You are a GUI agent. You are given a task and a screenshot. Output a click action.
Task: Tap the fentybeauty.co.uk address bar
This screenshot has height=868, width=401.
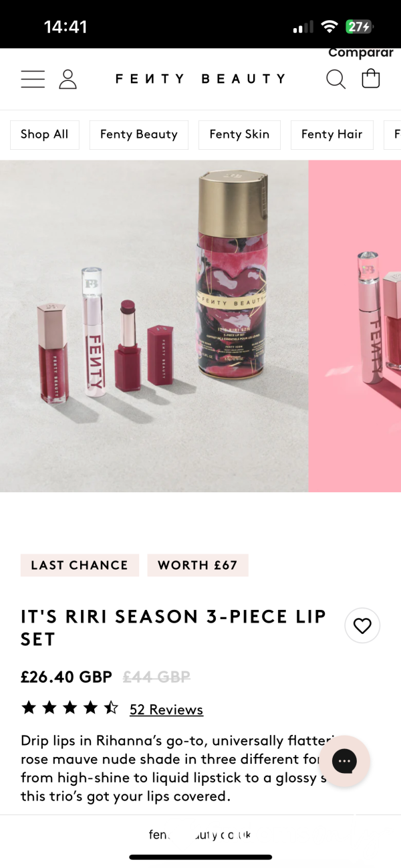coord(200,835)
